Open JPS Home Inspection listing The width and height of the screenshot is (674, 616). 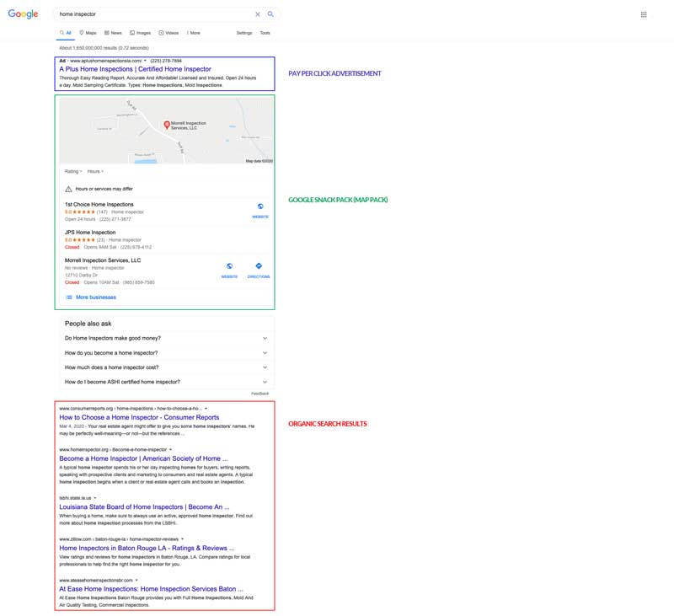[x=90, y=233]
